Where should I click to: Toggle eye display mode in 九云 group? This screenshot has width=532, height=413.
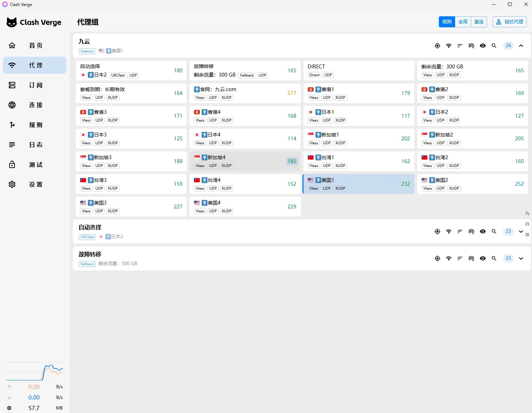tap(483, 46)
